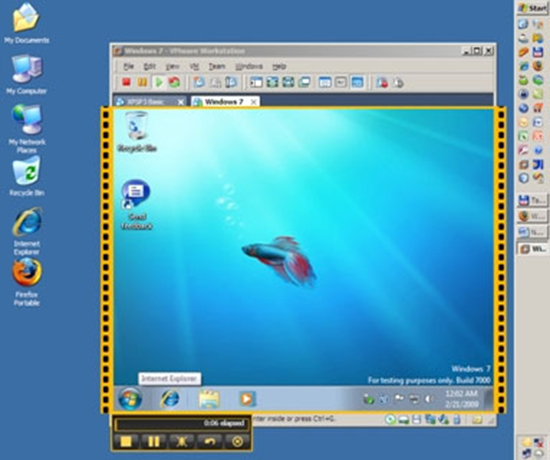Open Firefox Portable desktop icon
Image resolution: width=550 pixels, height=460 pixels.
tap(27, 282)
